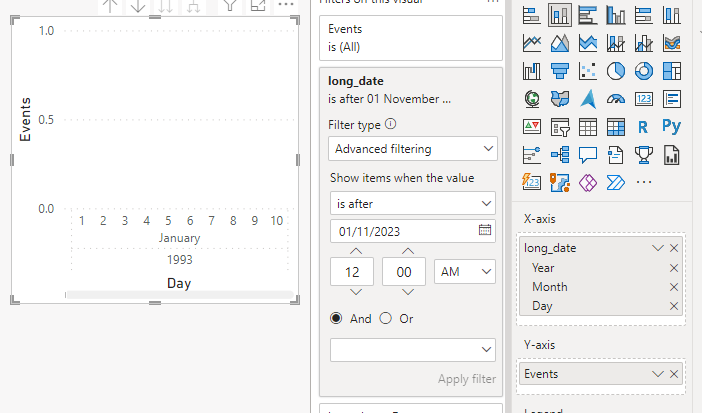702x413 pixels.
Task: Select the stacked bar chart visual
Action: pyautogui.click(x=532, y=15)
